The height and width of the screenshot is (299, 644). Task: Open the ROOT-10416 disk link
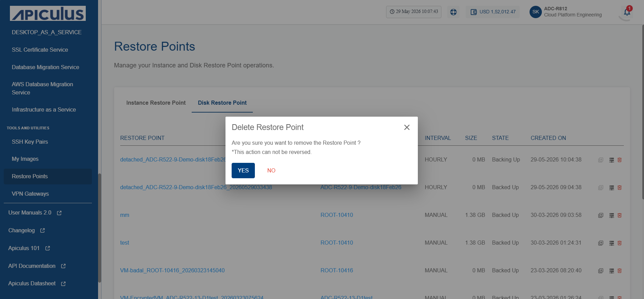point(337,270)
